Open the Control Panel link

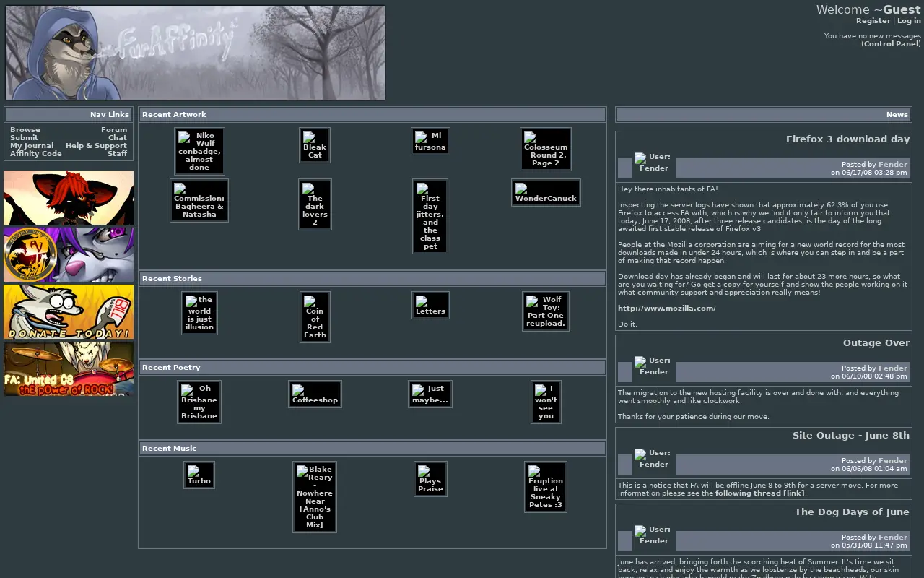click(892, 44)
